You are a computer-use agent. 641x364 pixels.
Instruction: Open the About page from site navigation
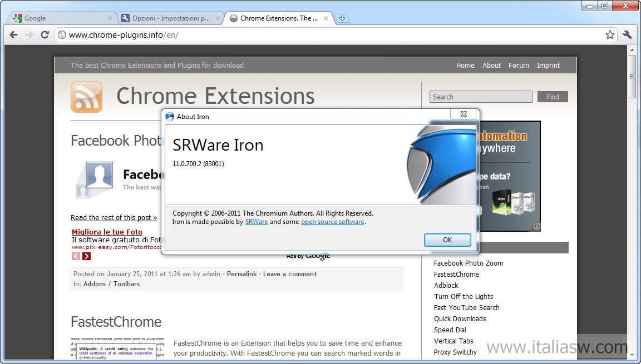[491, 65]
